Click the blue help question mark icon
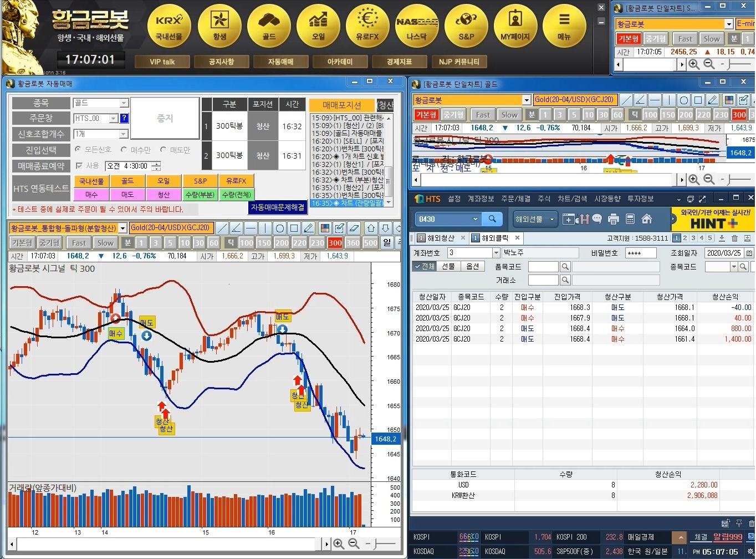 [124, 118]
